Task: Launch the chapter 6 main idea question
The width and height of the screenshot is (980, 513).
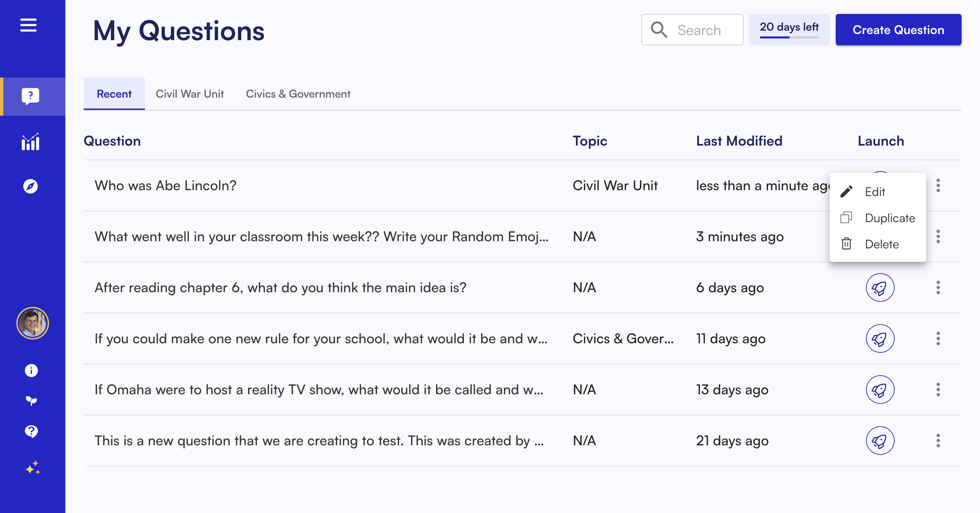Action: pos(880,287)
